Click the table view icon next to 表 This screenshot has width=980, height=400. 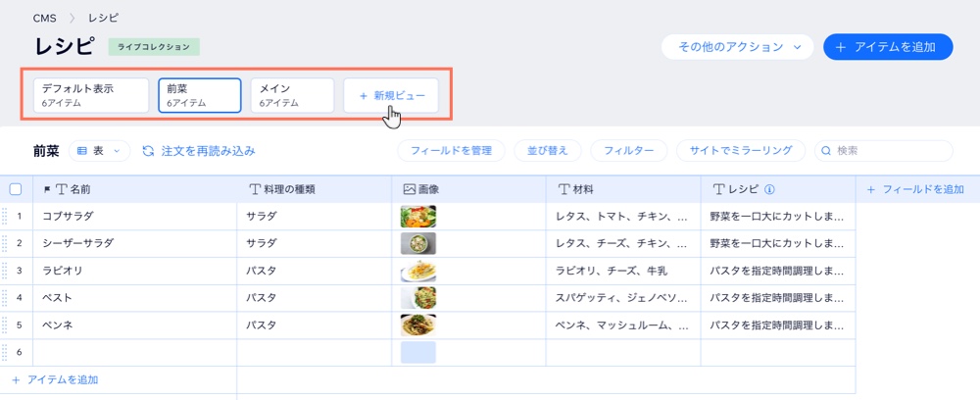pos(82,151)
